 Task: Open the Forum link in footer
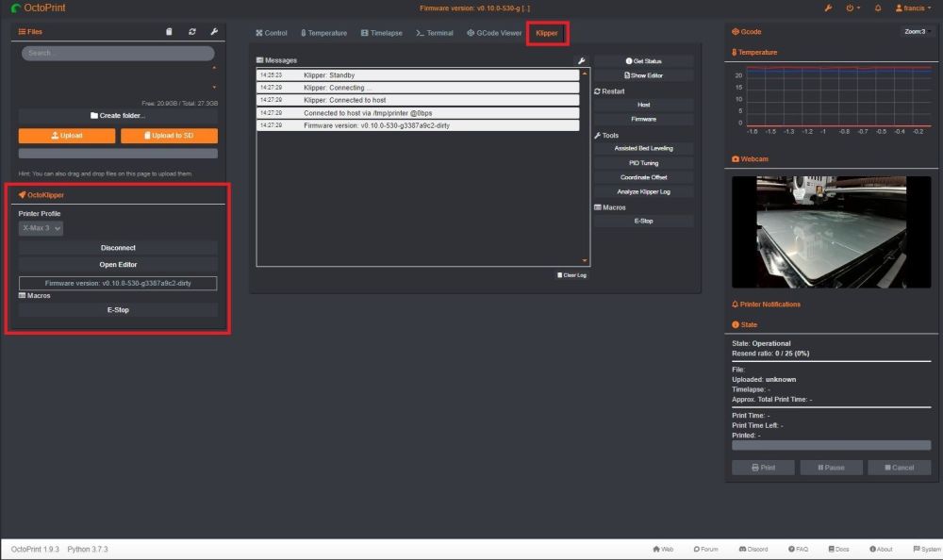pos(705,550)
